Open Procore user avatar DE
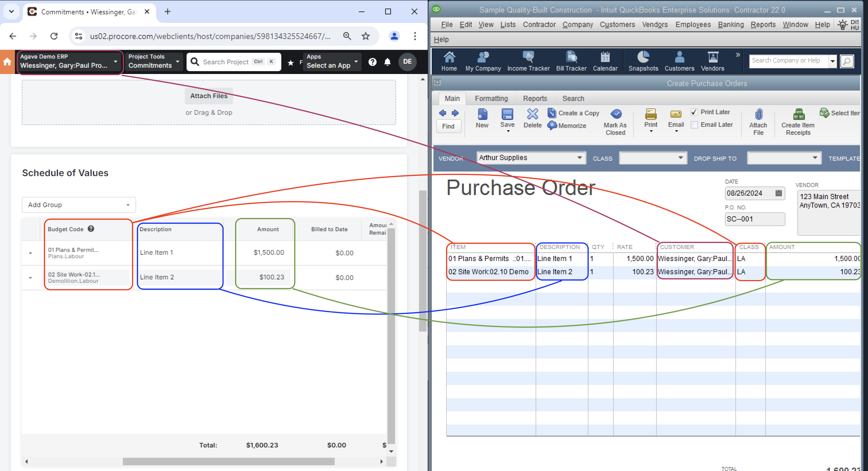This screenshot has width=868, height=471. tap(407, 62)
